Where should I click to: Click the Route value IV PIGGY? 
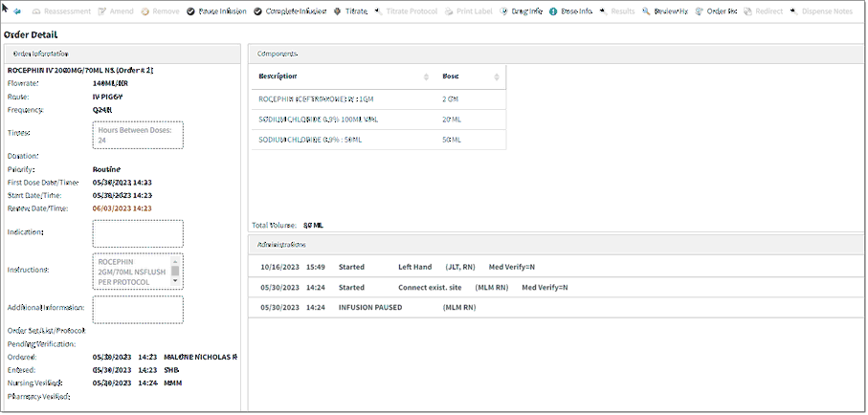107,97
